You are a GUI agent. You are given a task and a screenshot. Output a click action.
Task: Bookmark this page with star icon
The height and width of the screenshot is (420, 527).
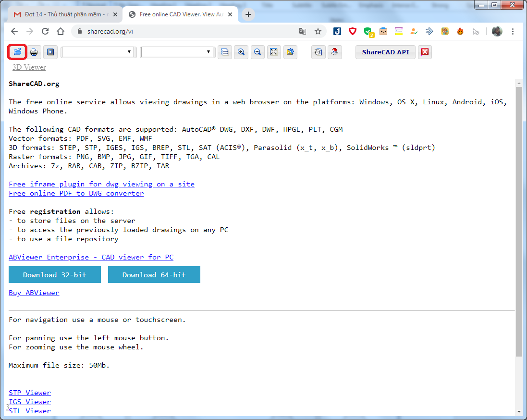click(318, 31)
